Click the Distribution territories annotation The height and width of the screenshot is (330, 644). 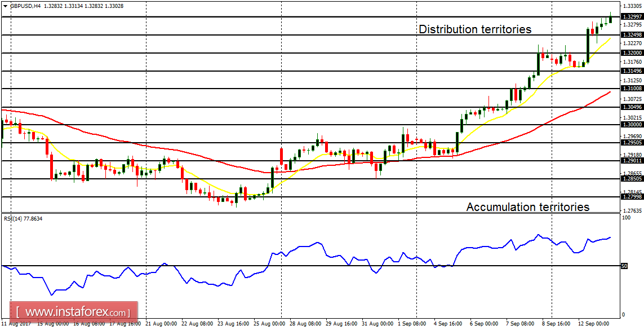click(x=475, y=29)
